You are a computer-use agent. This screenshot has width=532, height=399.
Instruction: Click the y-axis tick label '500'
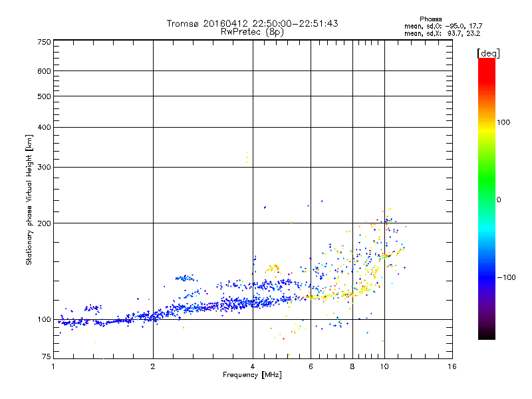[x=44, y=96]
